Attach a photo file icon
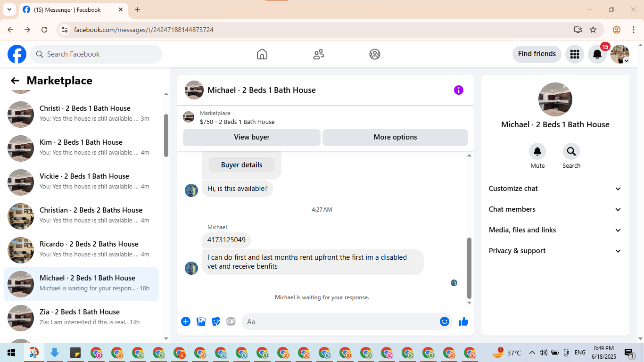The width and height of the screenshot is (644, 362). click(201, 321)
